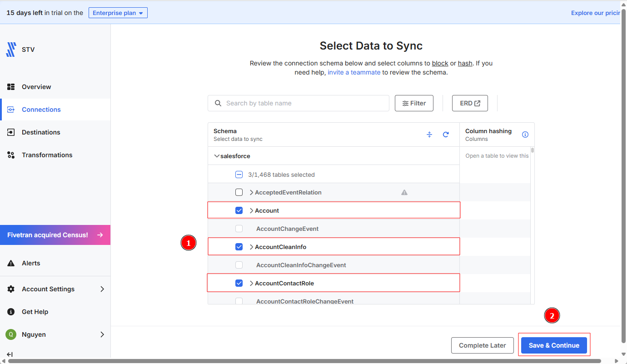Uncheck the Account table checkbox
Image resolution: width=627 pixels, height=364 pixels.
(x=239, y=210)
